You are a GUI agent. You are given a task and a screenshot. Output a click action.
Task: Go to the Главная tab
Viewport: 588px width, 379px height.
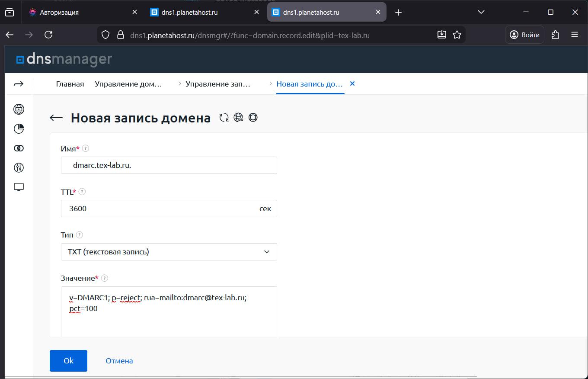click(70, 84)
